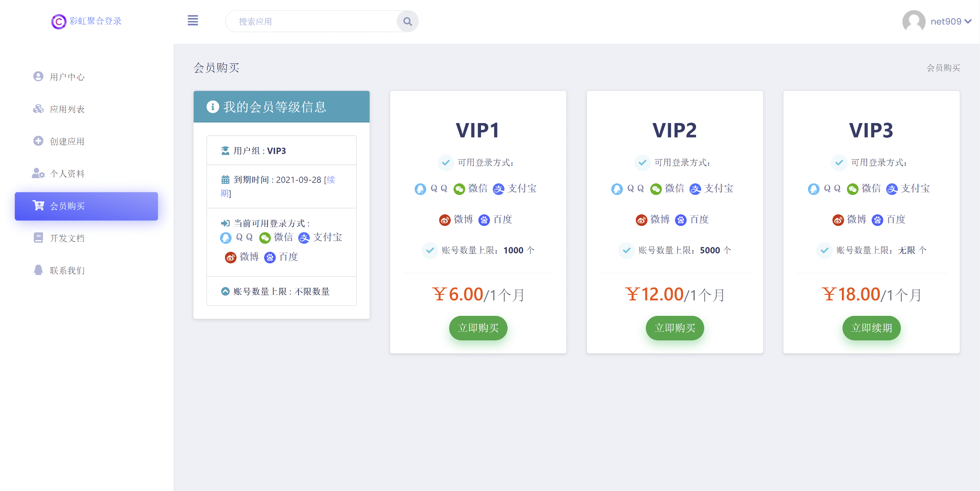Click the shopping cart icon in sidebar
980x491 pixels.
[x=38, y=206]
